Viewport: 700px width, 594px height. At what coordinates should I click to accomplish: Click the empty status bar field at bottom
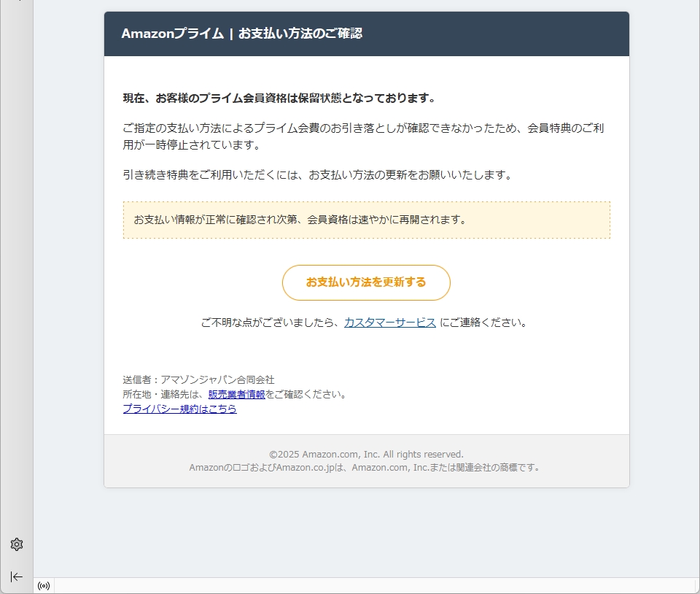(365, 586)
